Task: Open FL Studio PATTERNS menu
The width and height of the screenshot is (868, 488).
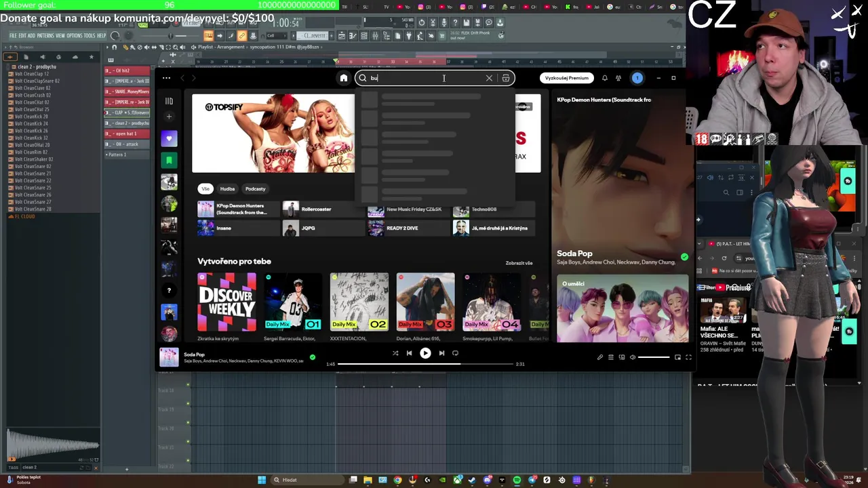Action: click(45, 35)
